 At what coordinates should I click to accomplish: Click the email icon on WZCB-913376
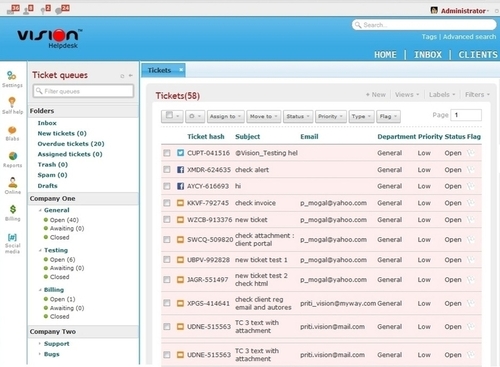(180, 220)
